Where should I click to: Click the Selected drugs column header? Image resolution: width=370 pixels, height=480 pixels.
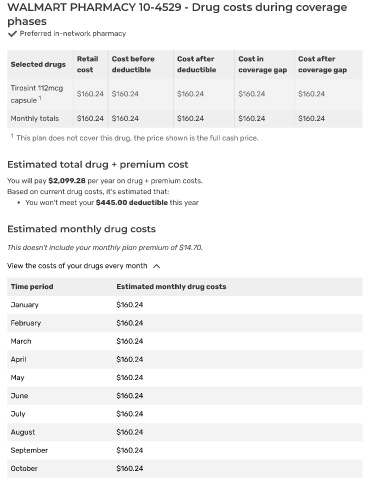point(38,64)
